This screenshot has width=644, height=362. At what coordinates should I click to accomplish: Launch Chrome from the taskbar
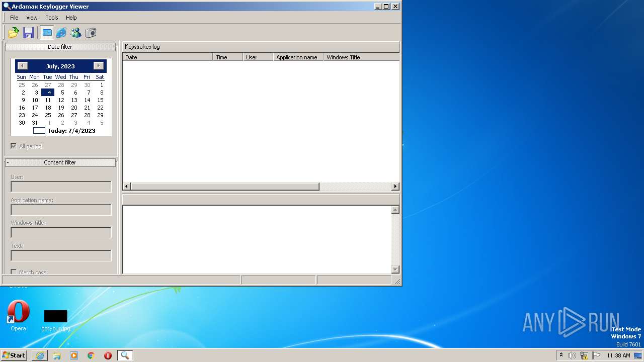click(91, 355)
